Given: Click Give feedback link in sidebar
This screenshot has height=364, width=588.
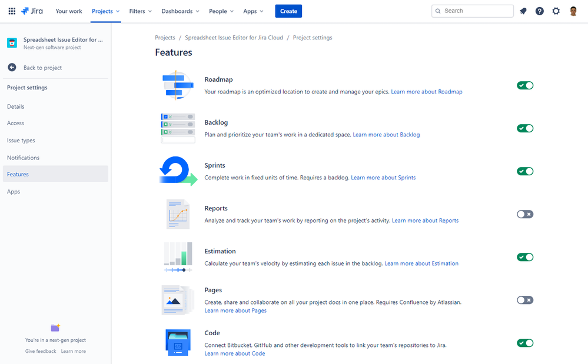Looking at the screenshot, I should 41,351.
